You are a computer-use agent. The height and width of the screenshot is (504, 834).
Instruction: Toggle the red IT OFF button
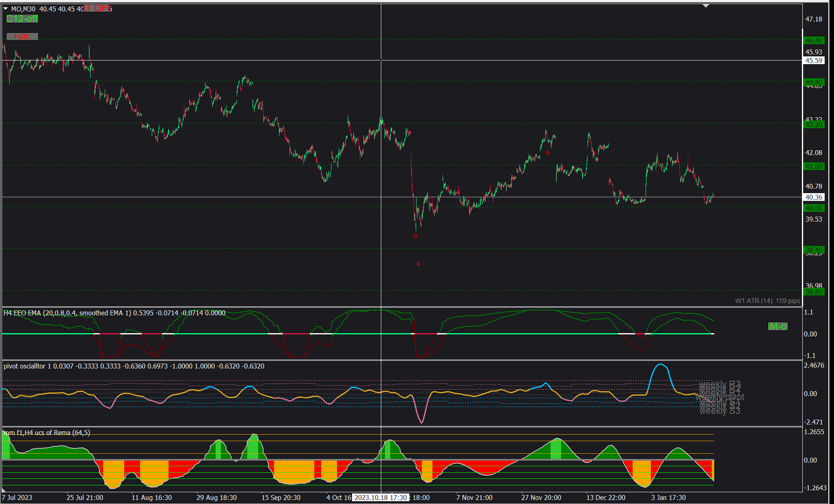coord(97,8)
